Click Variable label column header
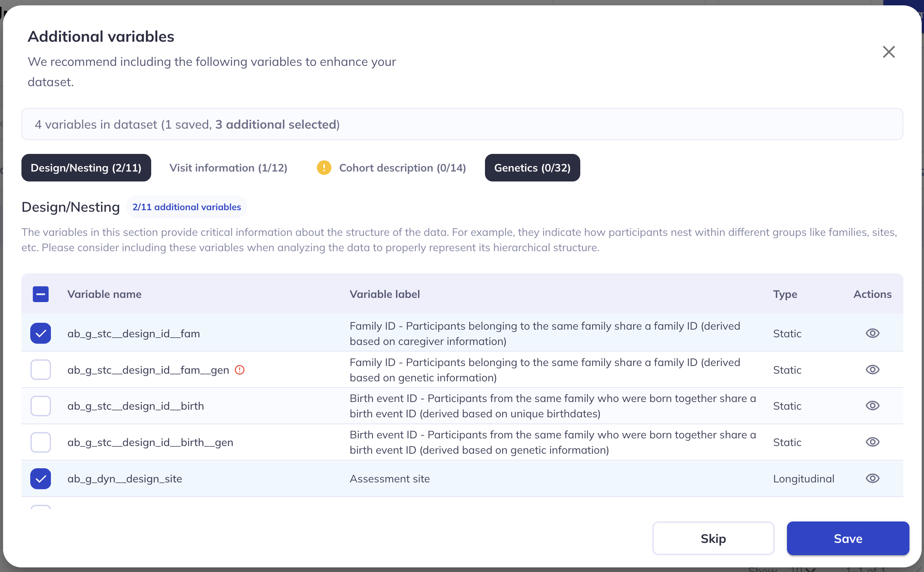 385,294
